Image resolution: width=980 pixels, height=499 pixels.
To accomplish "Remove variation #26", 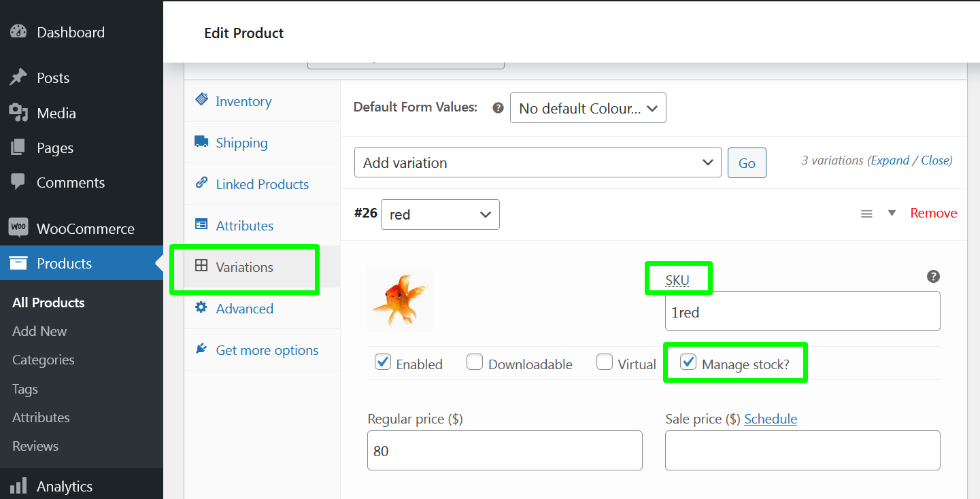I will point(934,213).
